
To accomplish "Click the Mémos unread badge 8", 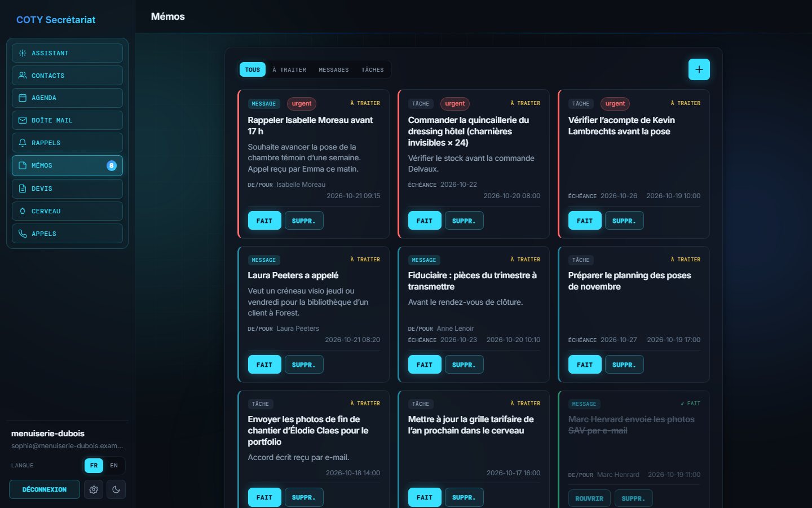I will [x=112, y=165].
